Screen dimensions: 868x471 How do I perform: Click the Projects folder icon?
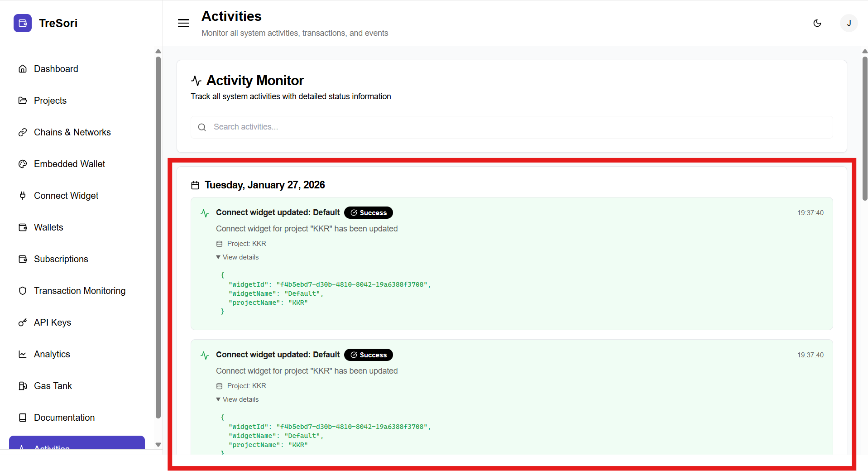click(23, 101)
